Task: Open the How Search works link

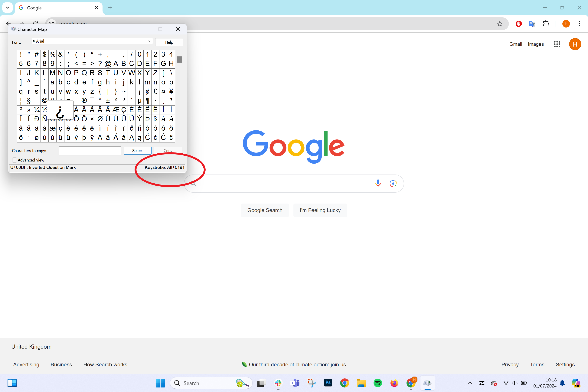Action: 105,364
